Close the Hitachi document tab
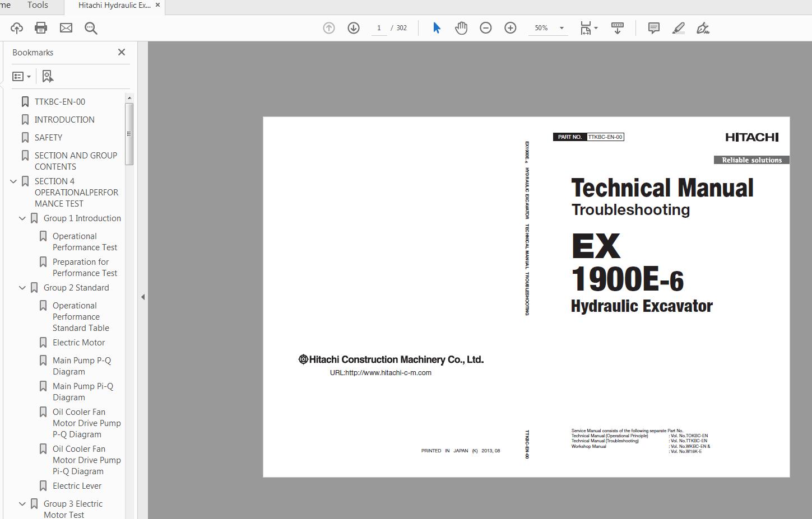Viewport: 812px width, 519px height. click(x=157, y=5)
